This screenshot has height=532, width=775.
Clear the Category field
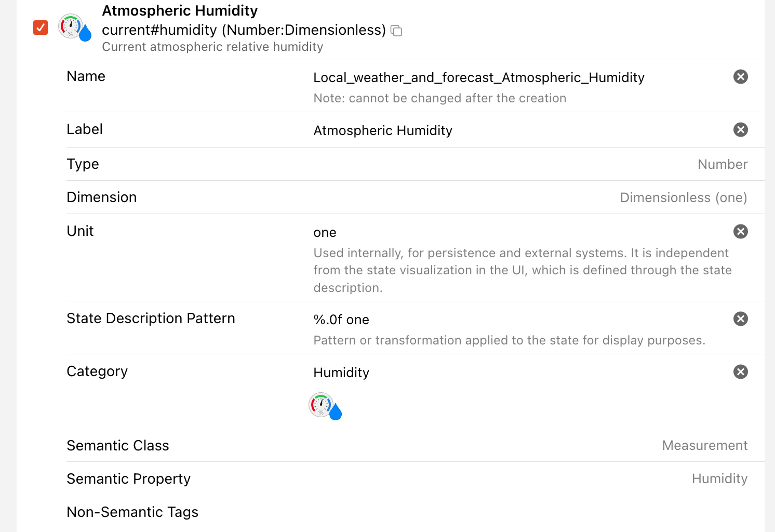[x=740, y=372]
